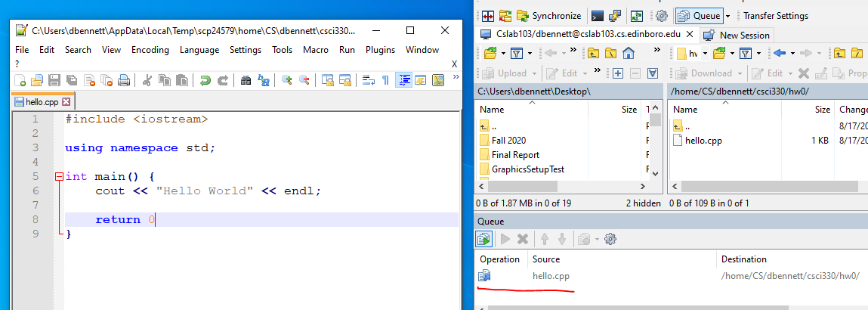Open dropdown arrow beside Queue button

click(728, 16)
